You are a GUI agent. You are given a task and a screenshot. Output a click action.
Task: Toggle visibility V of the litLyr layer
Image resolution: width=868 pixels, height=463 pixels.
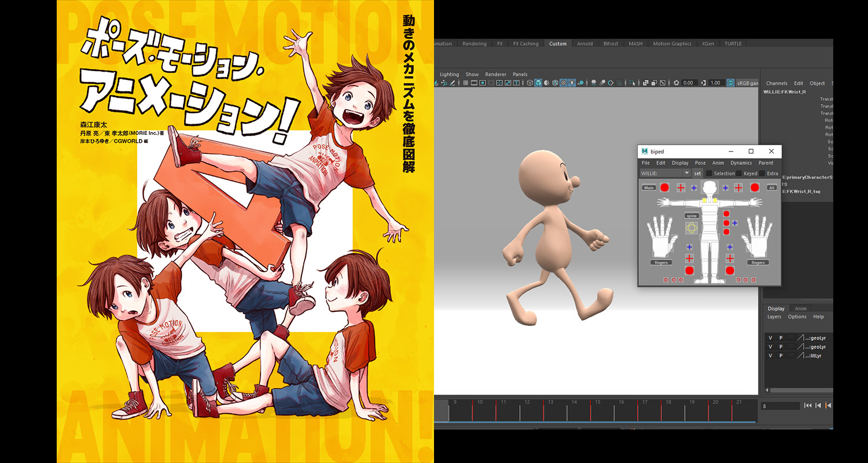pos(770,356)
